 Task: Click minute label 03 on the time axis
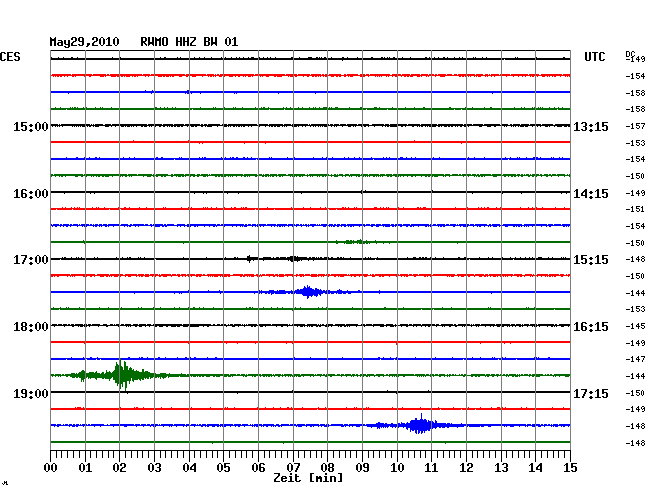click(154, 467)
